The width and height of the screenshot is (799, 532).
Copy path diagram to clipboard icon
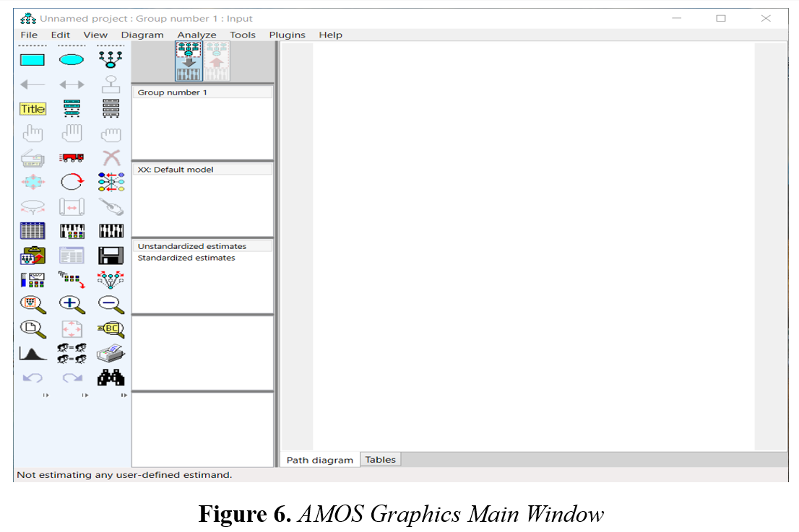tap(32, 256)
